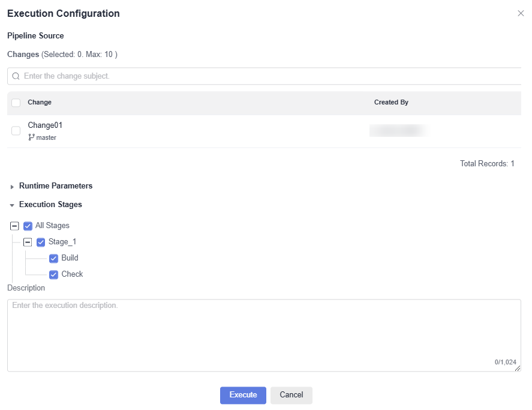This screenshot has width=532, height=410.
Task: Click the master branch icon
Action: pos(31,137)
